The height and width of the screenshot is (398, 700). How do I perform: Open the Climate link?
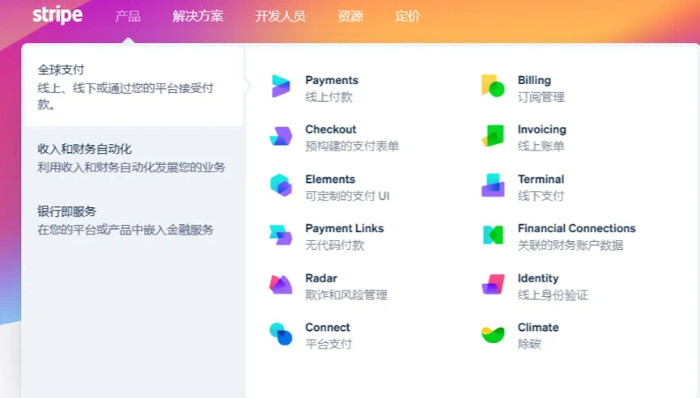coord(538,328)
